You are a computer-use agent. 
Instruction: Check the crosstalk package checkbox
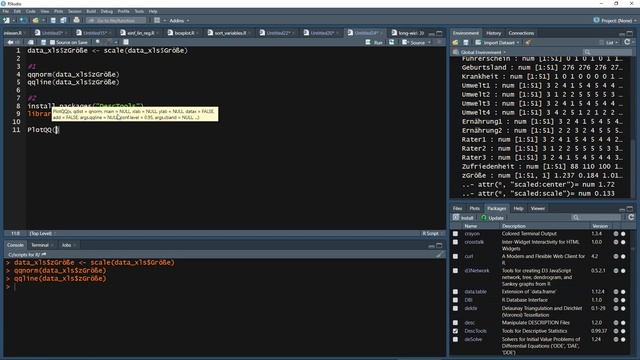click(456, 242)
